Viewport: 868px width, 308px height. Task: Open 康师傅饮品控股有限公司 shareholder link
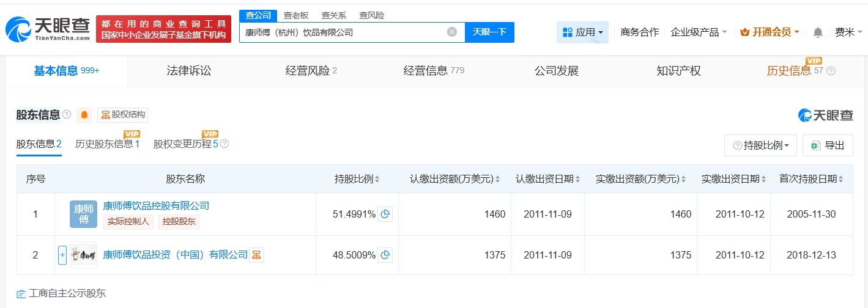[x=156, y=206]
